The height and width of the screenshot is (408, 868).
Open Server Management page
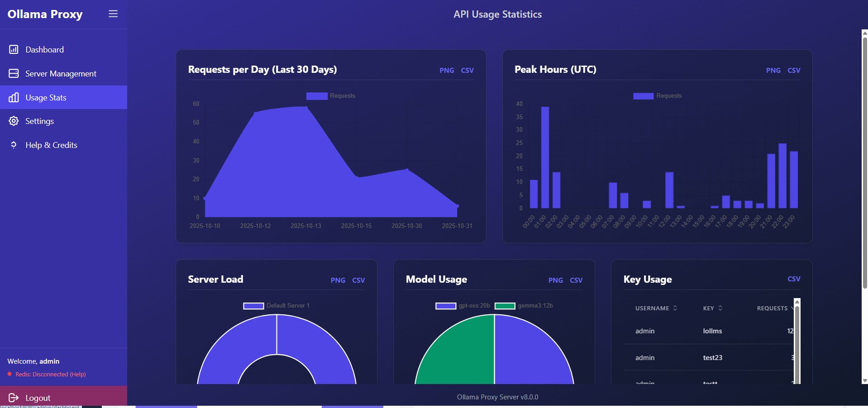coord(63,73)
